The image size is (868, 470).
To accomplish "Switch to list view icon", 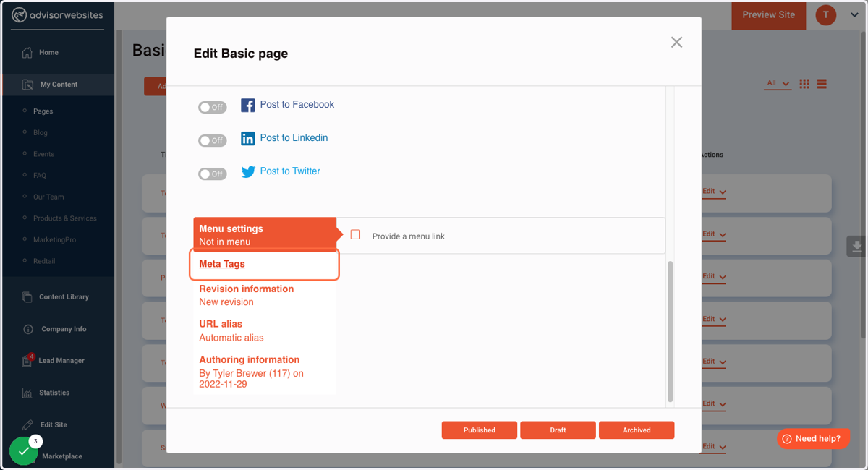I will click(822, 84).
